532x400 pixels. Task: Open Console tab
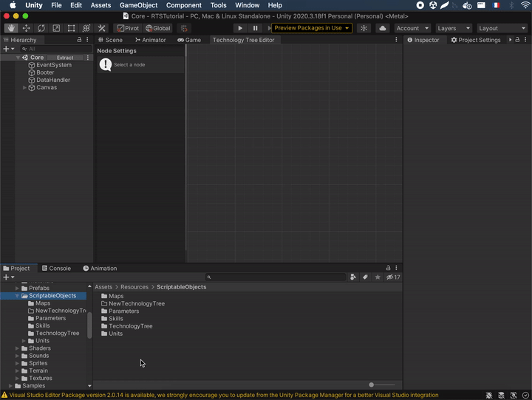56,268
